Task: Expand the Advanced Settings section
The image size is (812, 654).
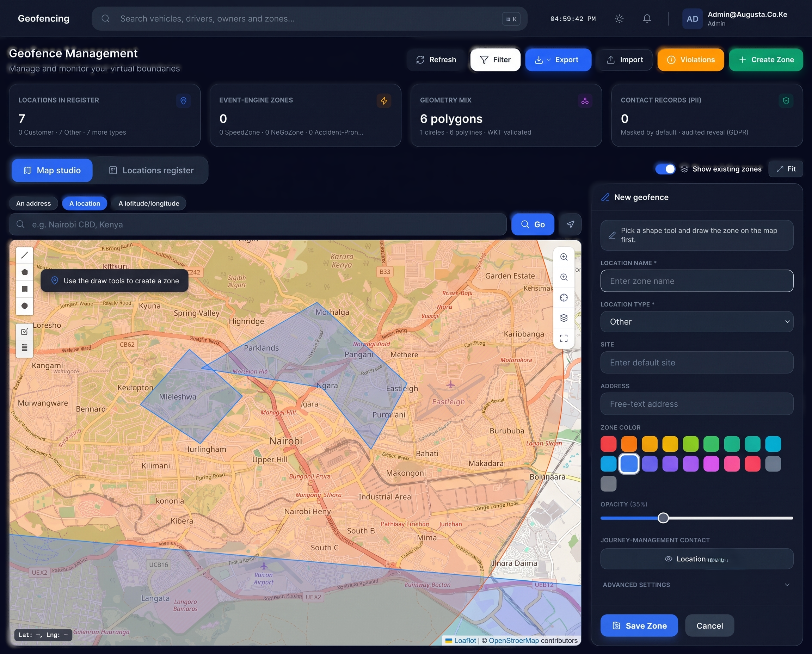Action: point(697,585)
